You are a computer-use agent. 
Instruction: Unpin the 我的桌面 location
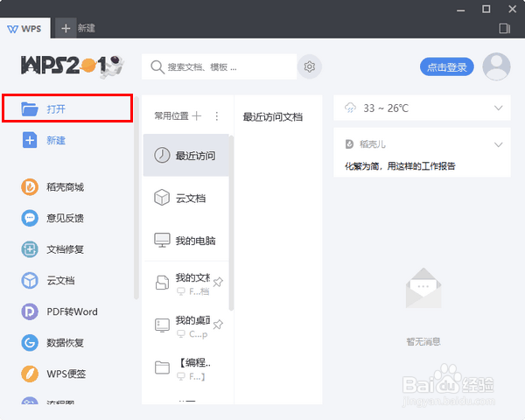tap(218, 325)
